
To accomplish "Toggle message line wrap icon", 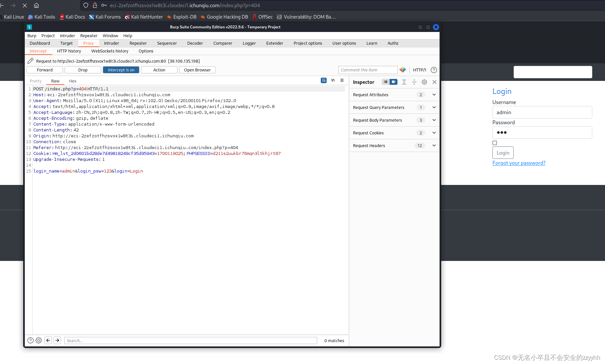I will pos(324,80).
